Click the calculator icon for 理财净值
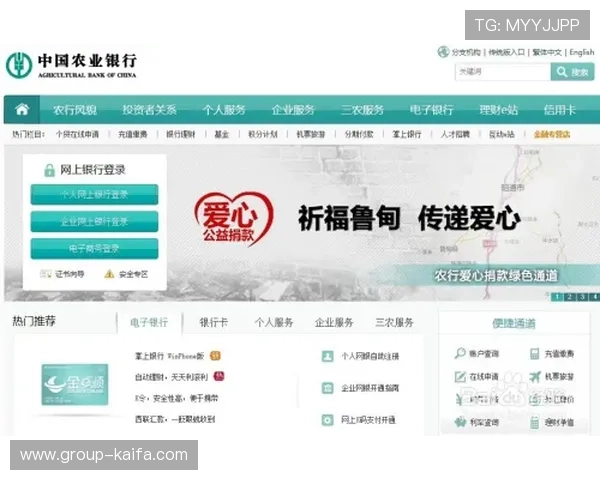Screen dimensions: 600x480 point(535,423)
